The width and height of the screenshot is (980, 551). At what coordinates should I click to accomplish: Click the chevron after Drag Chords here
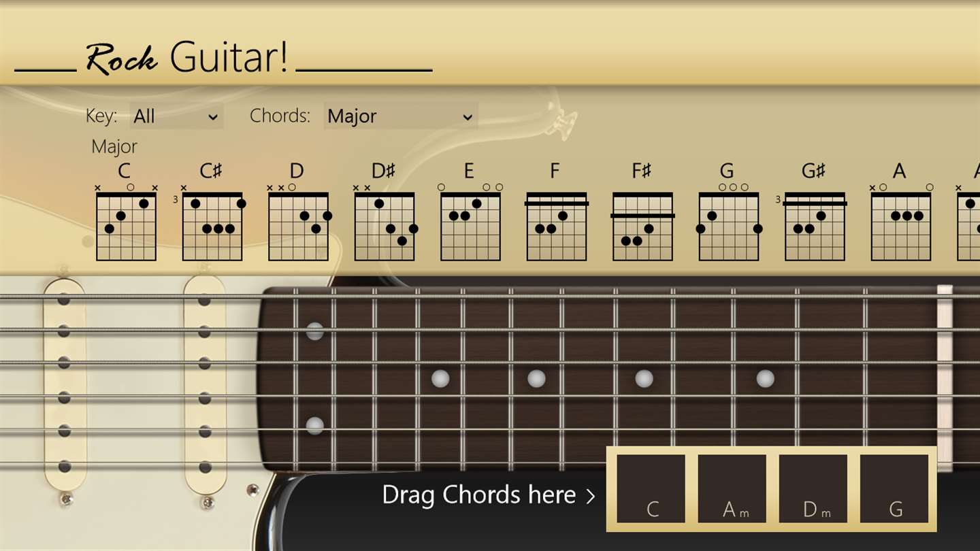(590, 496)
